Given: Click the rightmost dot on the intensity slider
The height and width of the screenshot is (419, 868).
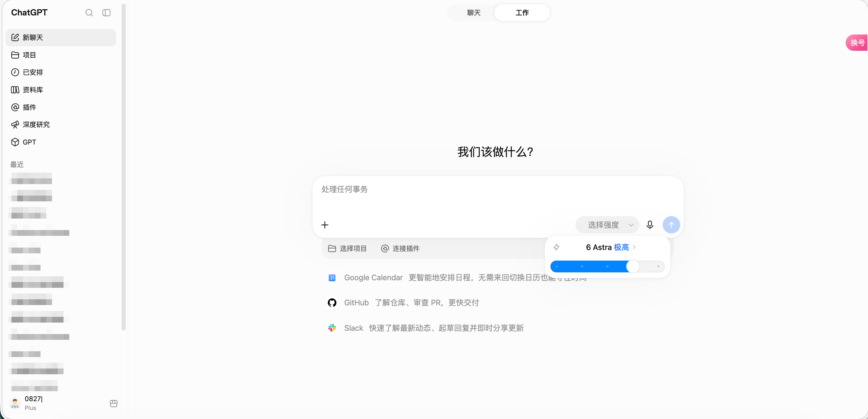Looking at the screenshot, I should (658, 266).
